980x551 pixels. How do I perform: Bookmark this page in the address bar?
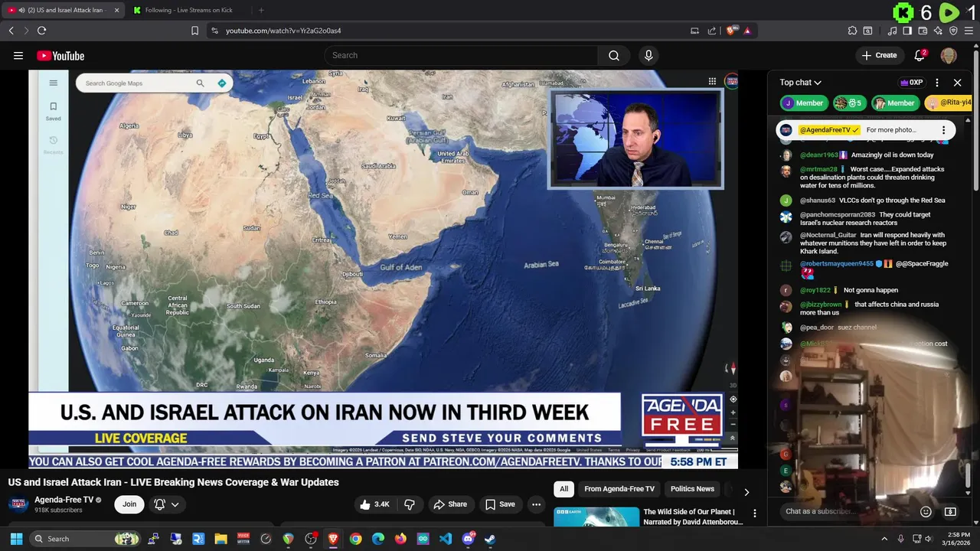click(194, 31)
